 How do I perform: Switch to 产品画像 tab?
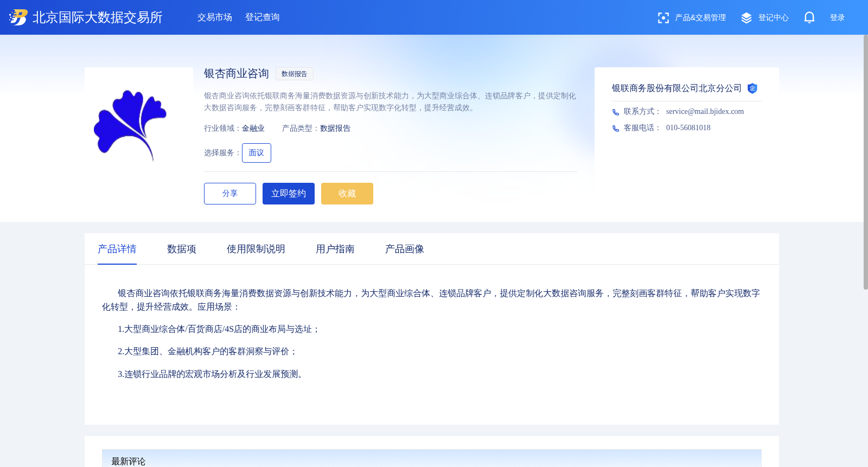pos(405,249)
